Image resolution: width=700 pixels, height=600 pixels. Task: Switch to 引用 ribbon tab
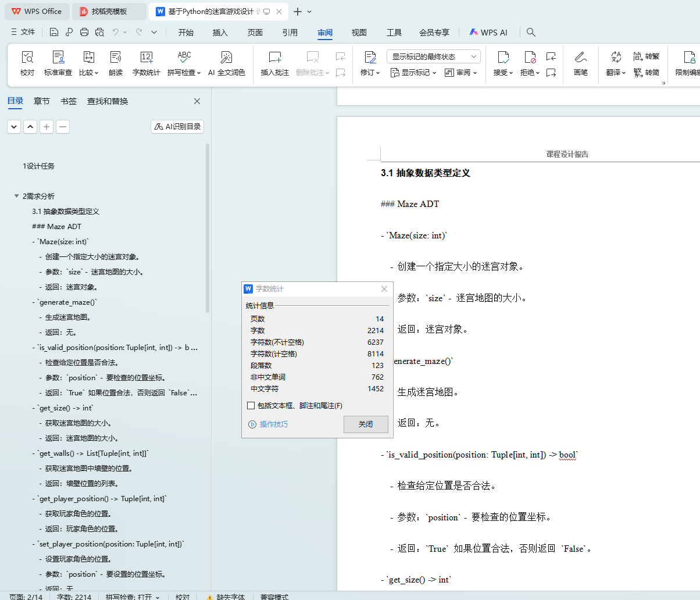[290, 33]
